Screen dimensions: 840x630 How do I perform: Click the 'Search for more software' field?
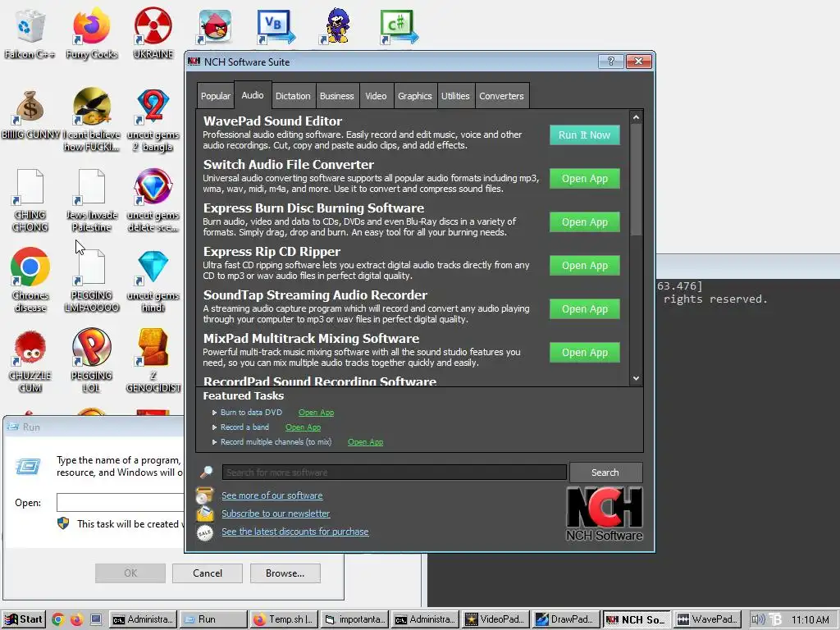click(395, 472)
